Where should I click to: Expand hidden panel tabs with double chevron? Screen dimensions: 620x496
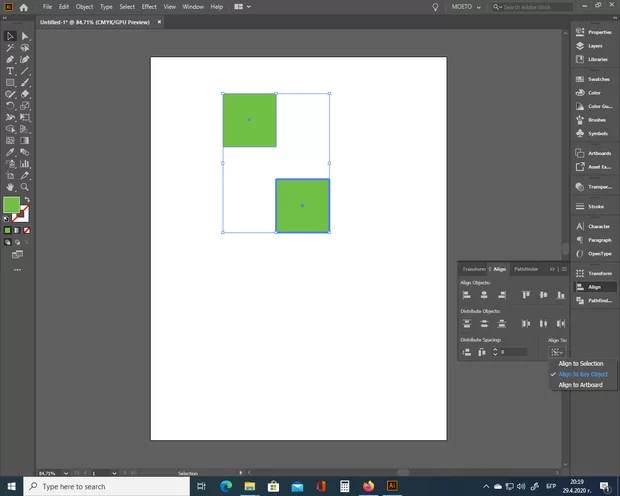coord(552,269)
